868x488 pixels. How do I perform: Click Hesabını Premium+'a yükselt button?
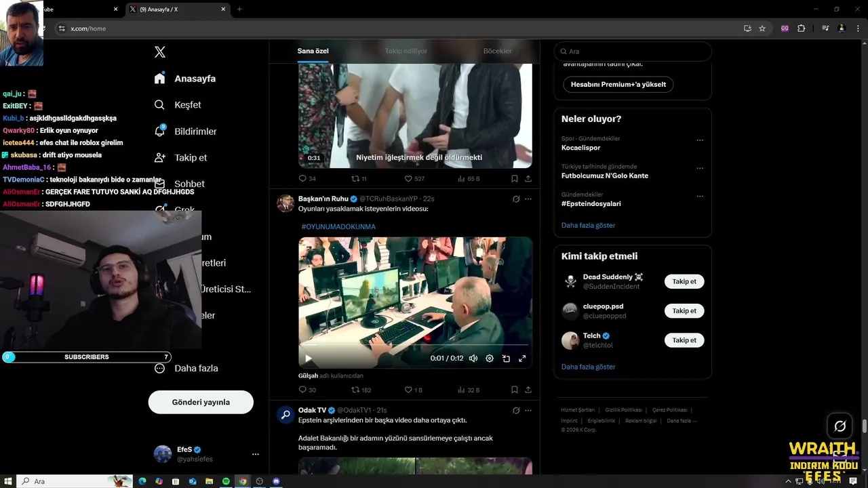[618, 85]
